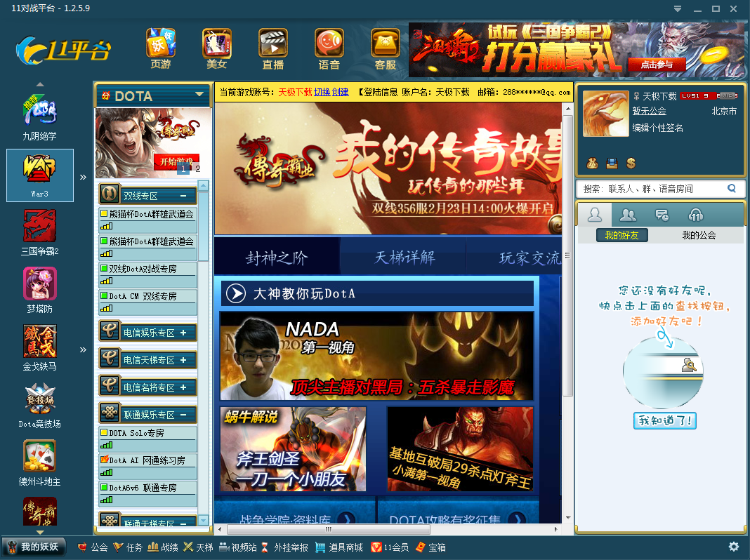
Task: Switch to voice room headset tab
Action: tap(696, 215)
